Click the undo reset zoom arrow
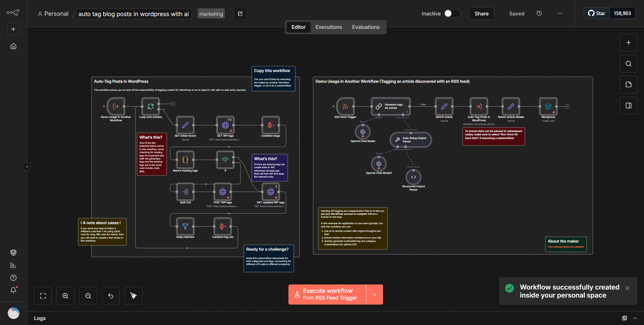 (x=111, y=296)
